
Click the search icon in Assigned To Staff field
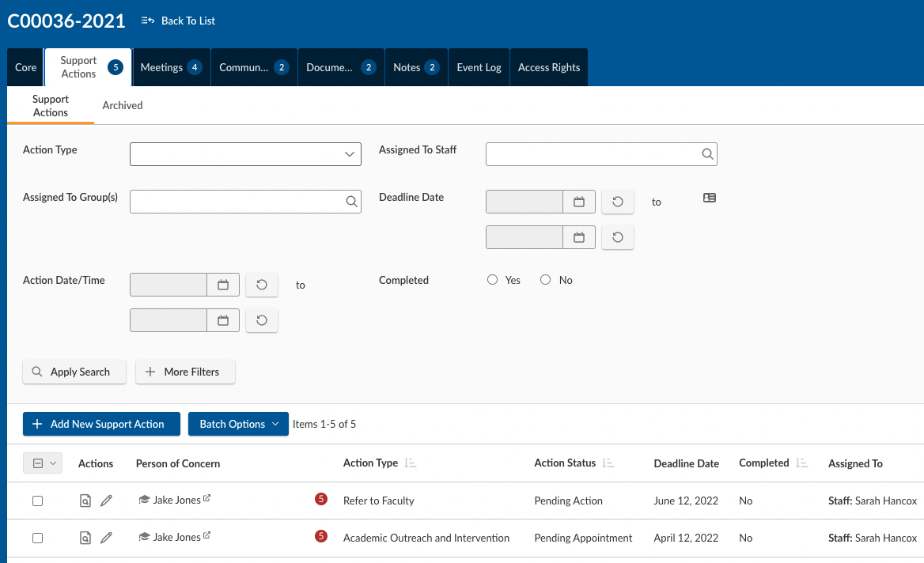click(707, 154)
